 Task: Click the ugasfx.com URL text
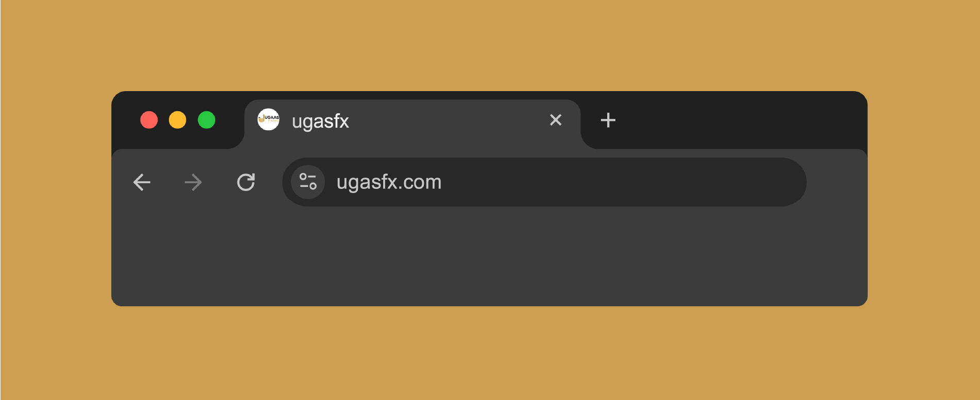click(389, 182)
